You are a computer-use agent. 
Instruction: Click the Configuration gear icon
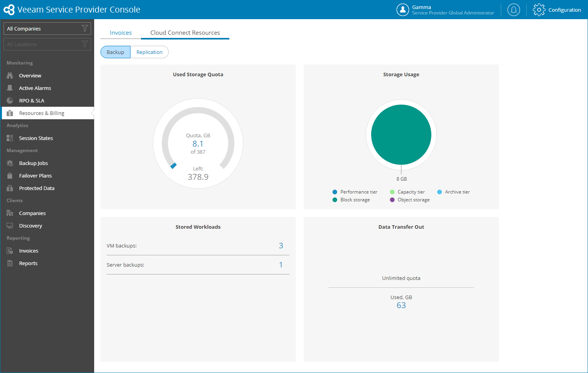coord(539,10)
